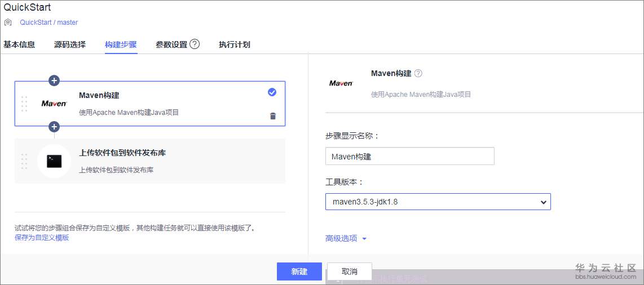The image size is (644, 285).
Task: Select the 构建步骤 tab
Action: pyautogui.click(x=121, y=44)
